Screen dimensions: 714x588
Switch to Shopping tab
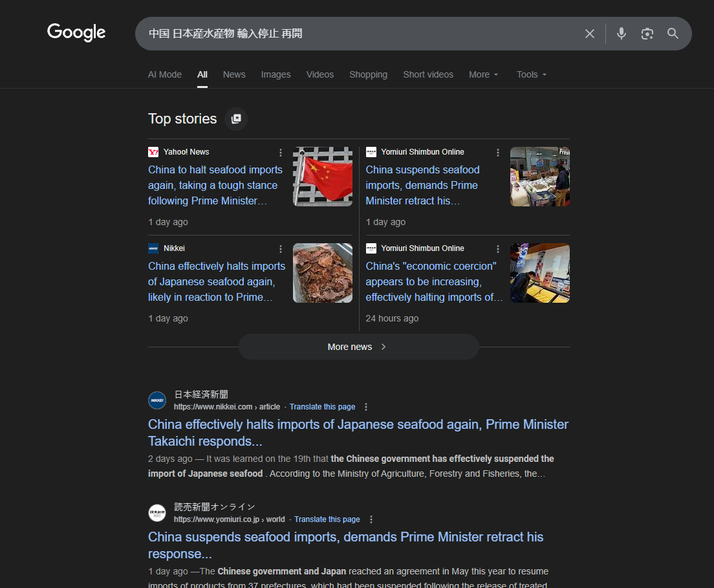click(368, 74)
